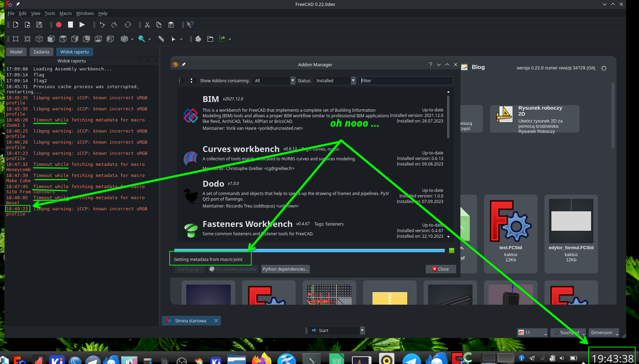Open the Macros dialog icon in toolbar
639x364 pixels.
click(x=70, y=24)
